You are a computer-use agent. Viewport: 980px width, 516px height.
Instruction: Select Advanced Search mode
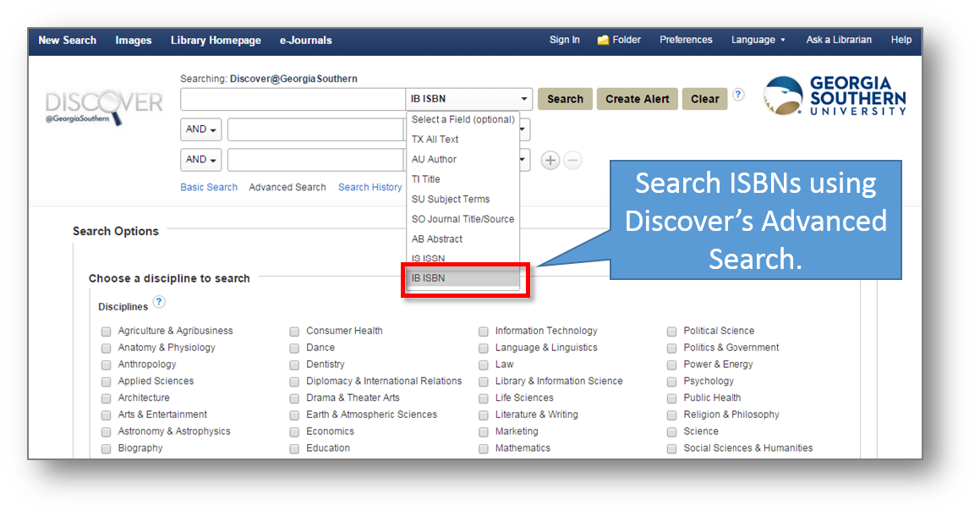click(x=287, y=187)
